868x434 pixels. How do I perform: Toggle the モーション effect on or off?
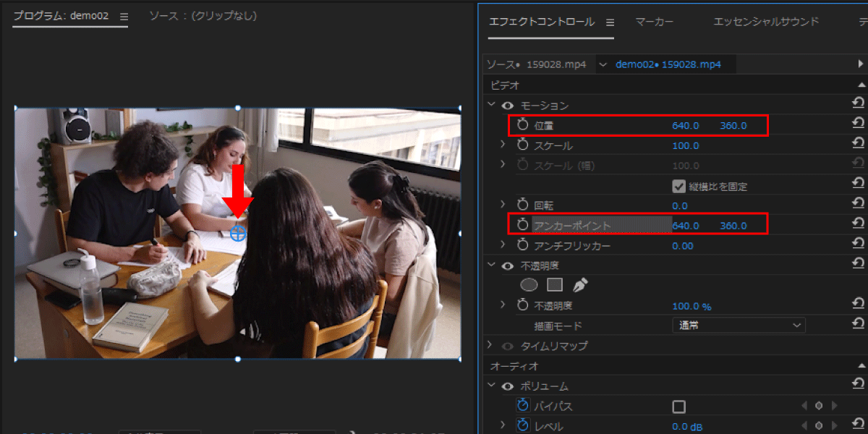[507, 106]
